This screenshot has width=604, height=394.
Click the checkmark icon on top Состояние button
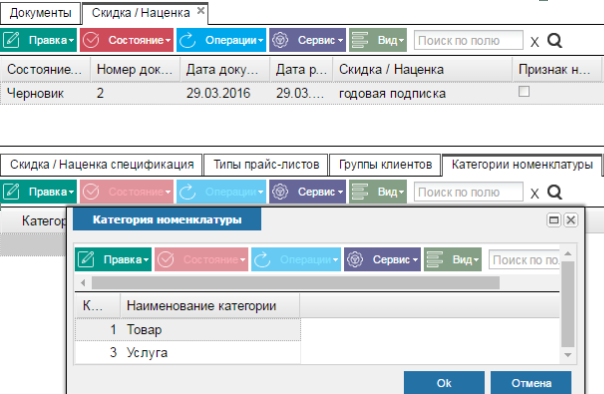tap(91, 40)
